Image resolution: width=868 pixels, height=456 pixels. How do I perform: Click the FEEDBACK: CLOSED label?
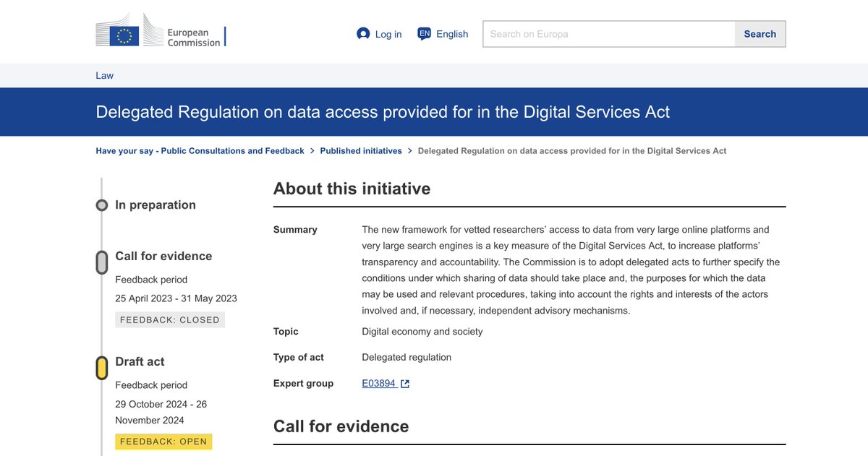tap(170, 320)
